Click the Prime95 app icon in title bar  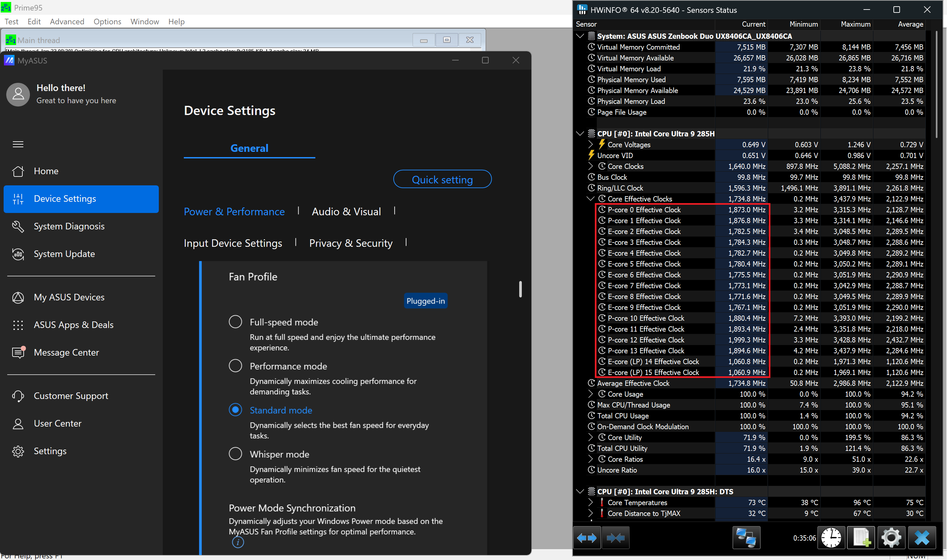[6, 7]
